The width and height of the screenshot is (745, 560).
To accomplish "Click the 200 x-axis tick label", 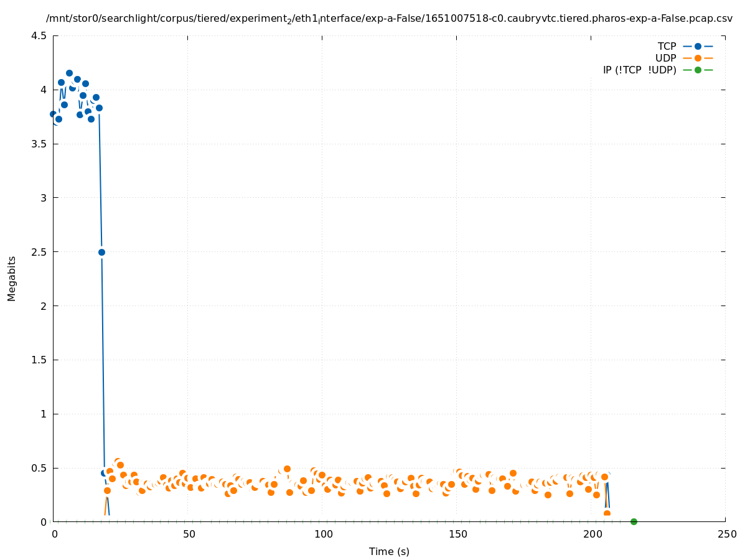I will pyautogui.click(x=591, y=534).
